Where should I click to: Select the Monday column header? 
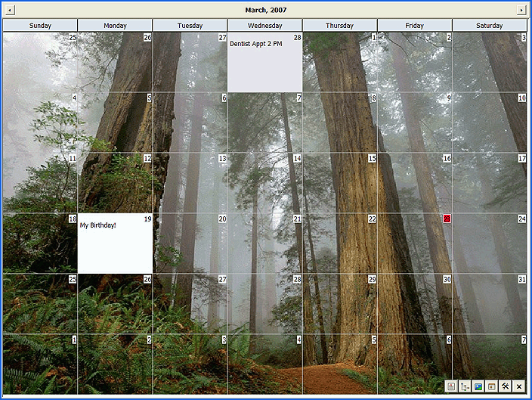pos(115,26)
